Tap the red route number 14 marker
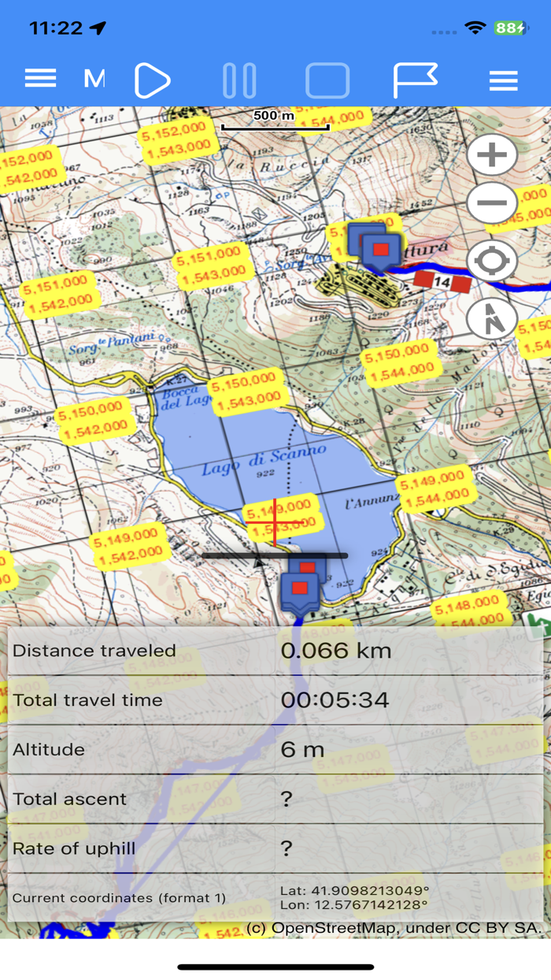Viewport: 551px width, 980px height. pyautogui.click(x=442, y=280)
